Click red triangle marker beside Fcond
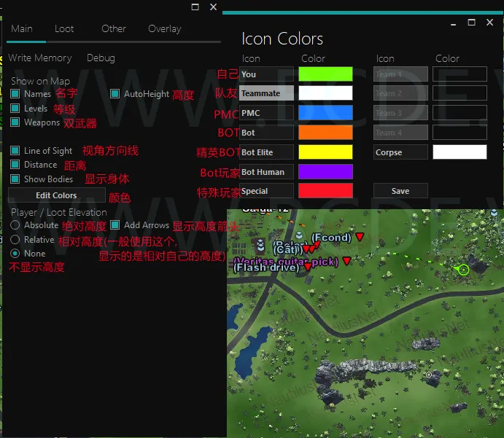Image resolution: width=504 pixels, height=438 pixels. pyautogui.click(x=360, y=237)
